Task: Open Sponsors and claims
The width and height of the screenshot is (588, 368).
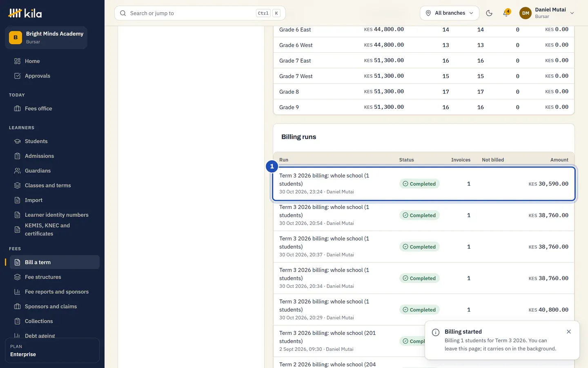Action: (x=55, y=306)
